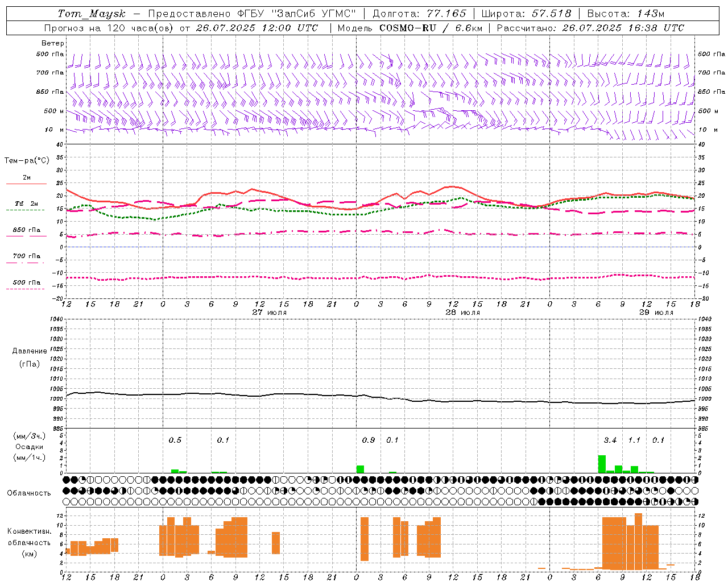Select the (мм/3ч.) precipitation unit label
The width and height of the screenshot is (728, 582).
click(x=30, y=436)
